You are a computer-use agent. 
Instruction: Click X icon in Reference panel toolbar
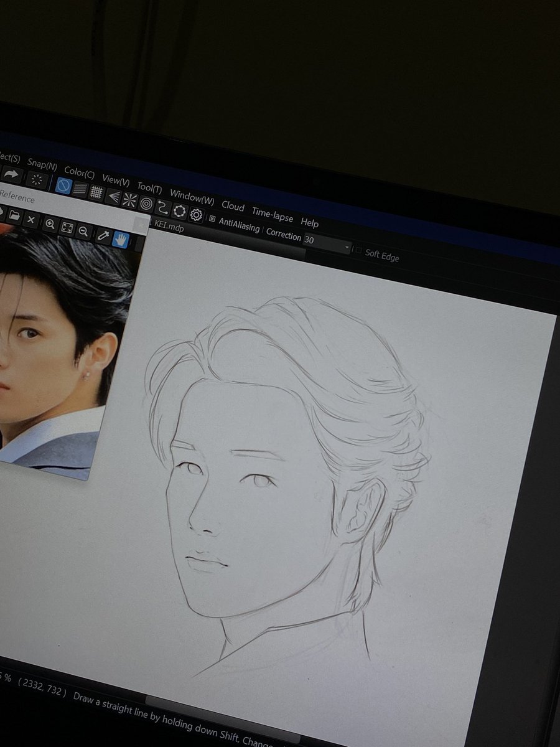click(x=30, y=220)
